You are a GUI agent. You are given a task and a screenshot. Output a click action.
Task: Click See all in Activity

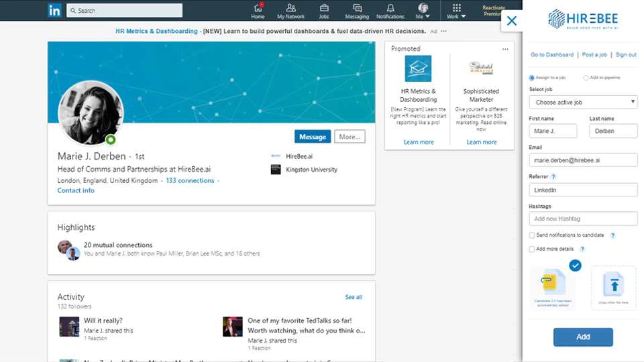tap(354, 297)
